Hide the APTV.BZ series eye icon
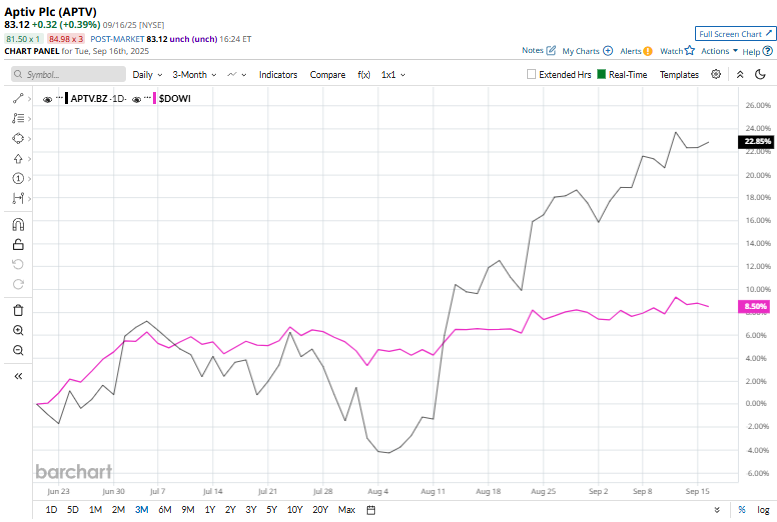 48,99
